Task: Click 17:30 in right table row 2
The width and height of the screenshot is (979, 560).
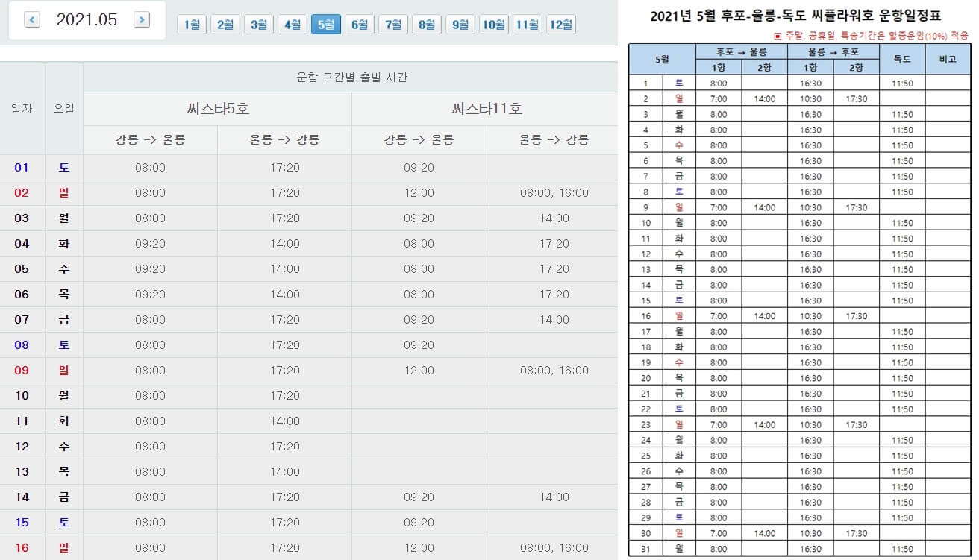Action: [x=857, y=99]
